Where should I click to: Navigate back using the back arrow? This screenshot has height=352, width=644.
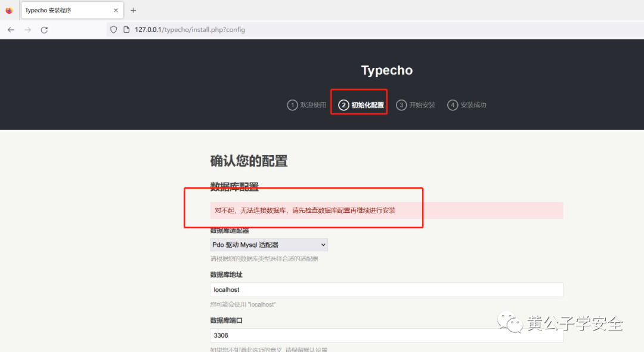pos(11,29)
